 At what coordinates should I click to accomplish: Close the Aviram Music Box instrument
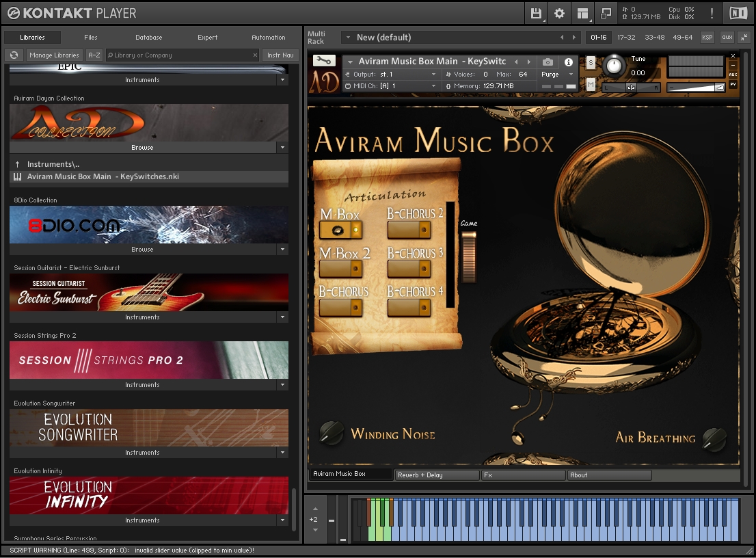tap(733, 56)
